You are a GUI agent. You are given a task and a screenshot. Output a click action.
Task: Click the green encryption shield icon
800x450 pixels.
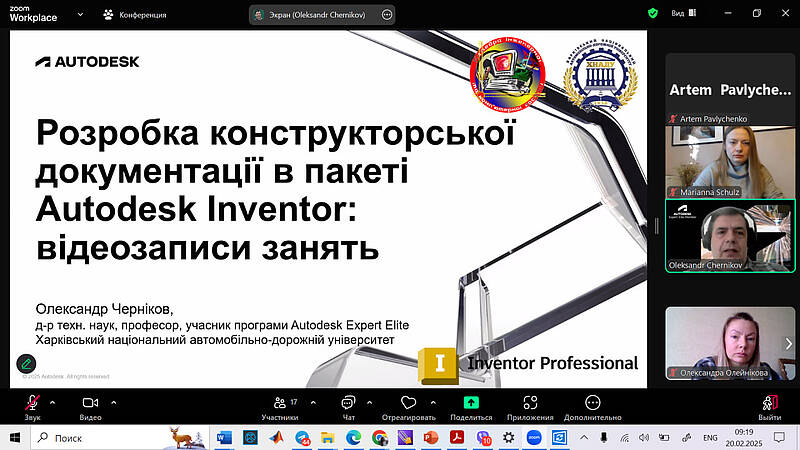coord(653,13)
